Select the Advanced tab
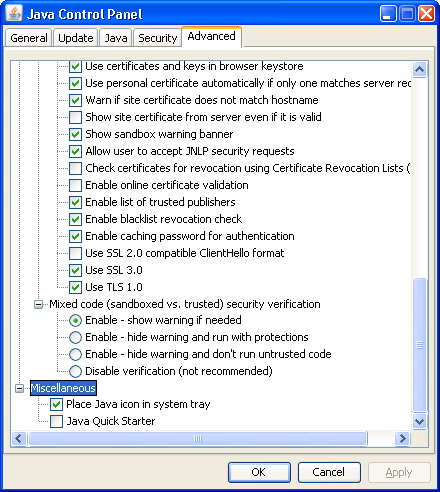Screen dimensions: 440x492 coord(211,36)
